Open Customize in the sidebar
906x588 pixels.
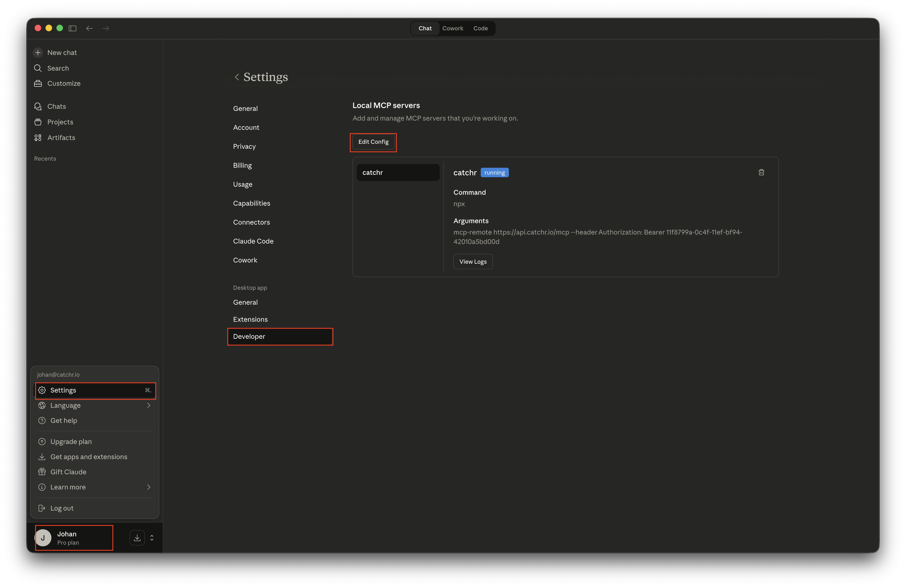tap(63, 83)
